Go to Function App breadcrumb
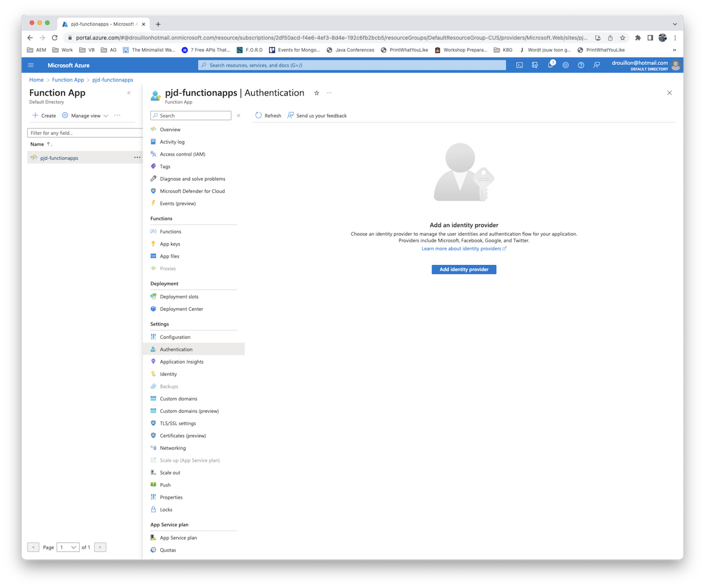This screenshot has height=588, width=705. pos(68,80)
